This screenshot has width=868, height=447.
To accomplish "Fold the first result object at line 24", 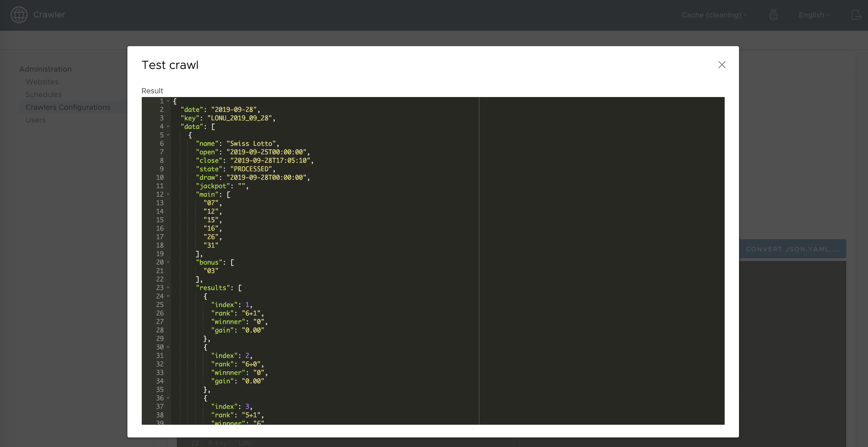I will [168, 296].
